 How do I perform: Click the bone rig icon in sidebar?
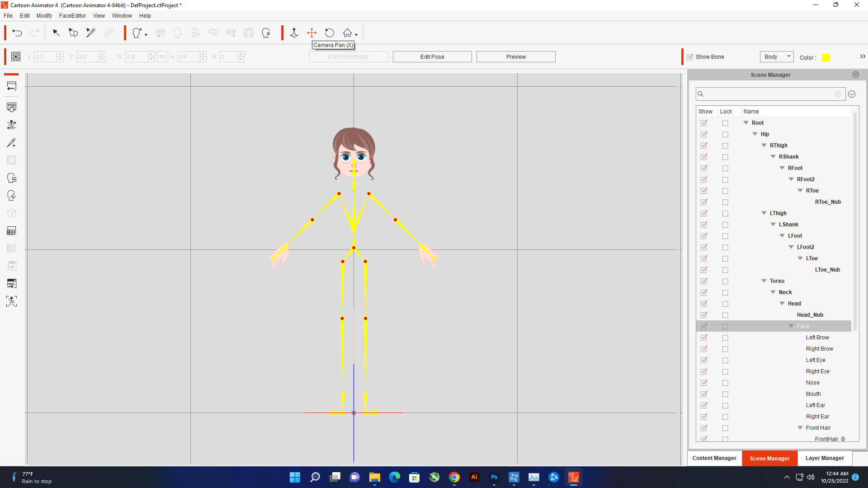click(11, 125)
